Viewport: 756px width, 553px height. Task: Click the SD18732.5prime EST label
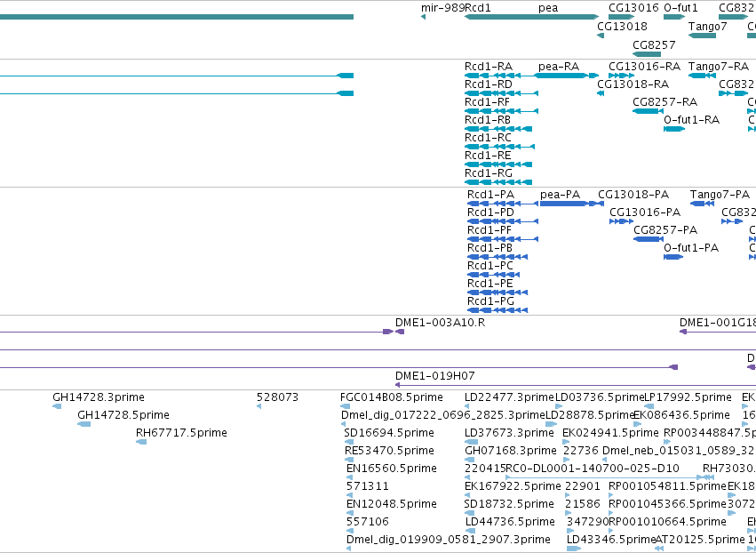tap(509, 505)
